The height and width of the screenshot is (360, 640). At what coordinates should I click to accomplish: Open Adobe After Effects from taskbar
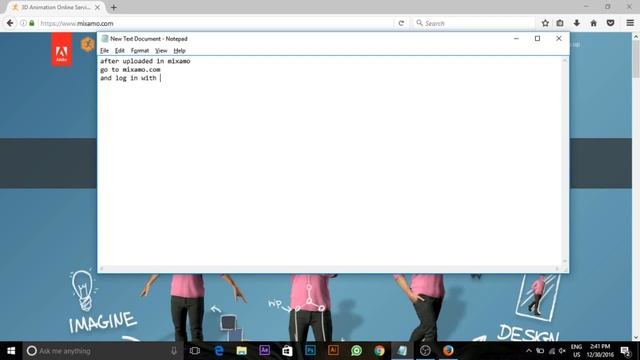pyautogui.click(x=264, y=351)
